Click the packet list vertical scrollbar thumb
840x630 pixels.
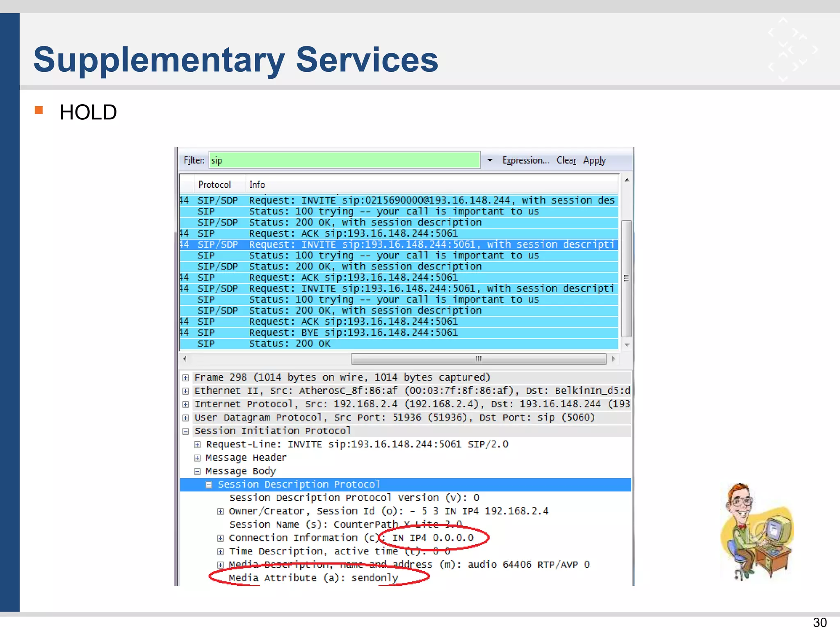pos(626,278)
